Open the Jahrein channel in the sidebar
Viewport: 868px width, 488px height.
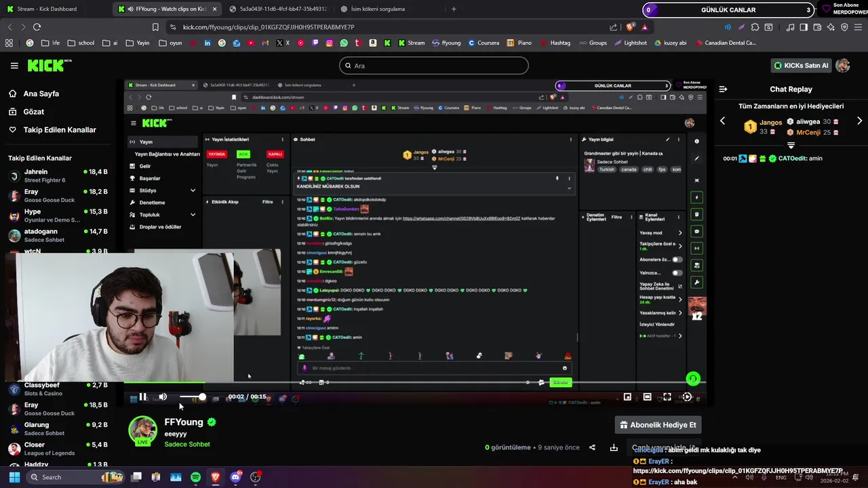(x=58, y=176)
